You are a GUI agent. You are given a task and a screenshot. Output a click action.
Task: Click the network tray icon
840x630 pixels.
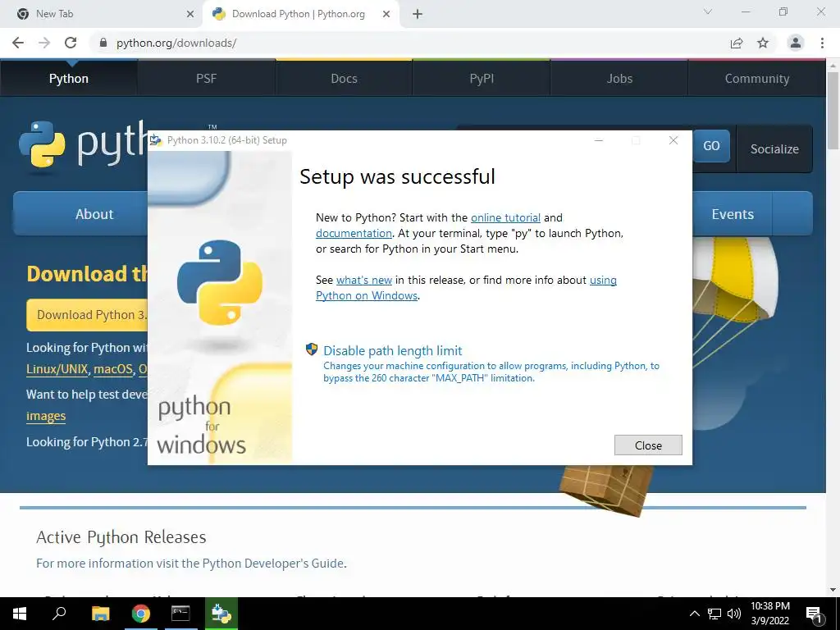tap(714, 614)
